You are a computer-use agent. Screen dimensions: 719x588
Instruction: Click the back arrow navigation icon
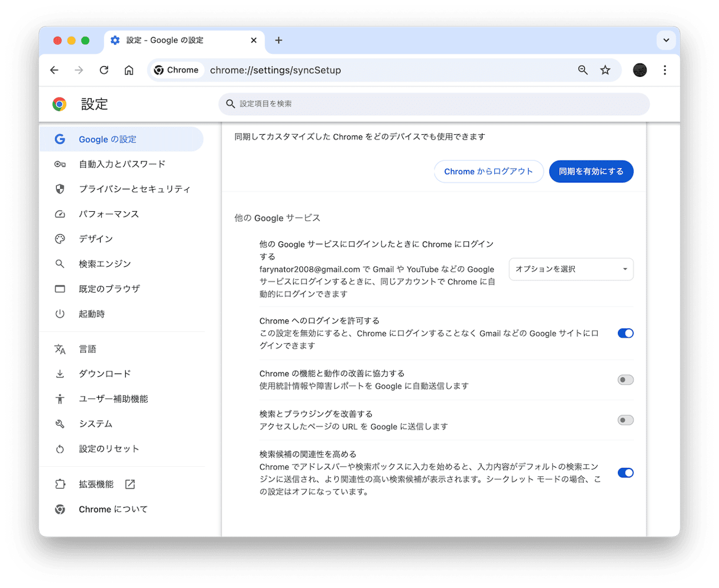click(x=54, y=70)
